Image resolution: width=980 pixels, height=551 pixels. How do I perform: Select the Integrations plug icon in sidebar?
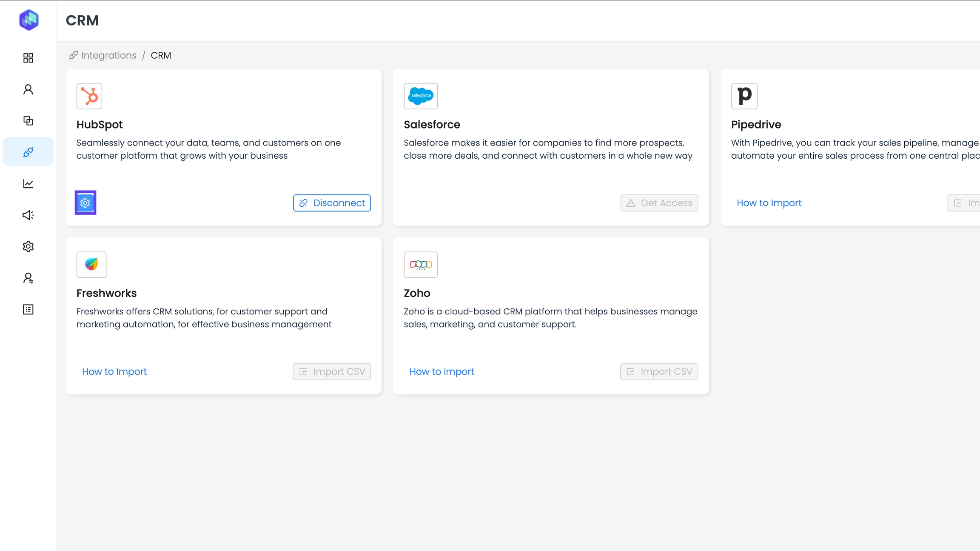point(28,152)
